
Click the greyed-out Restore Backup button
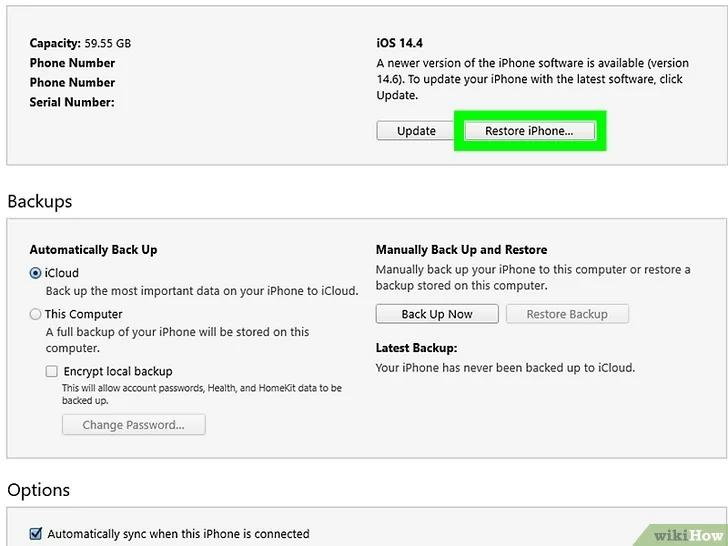pos(567,314)
